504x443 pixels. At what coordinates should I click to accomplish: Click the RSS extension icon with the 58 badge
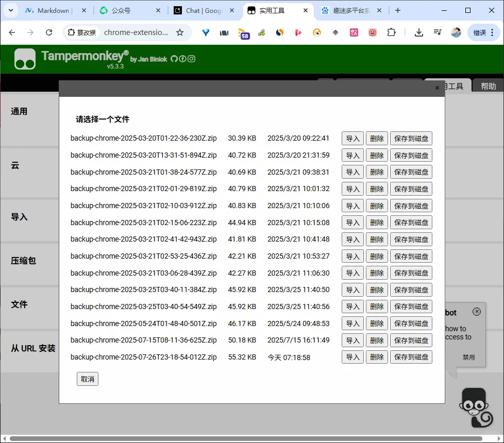click(x=243, y=33)
